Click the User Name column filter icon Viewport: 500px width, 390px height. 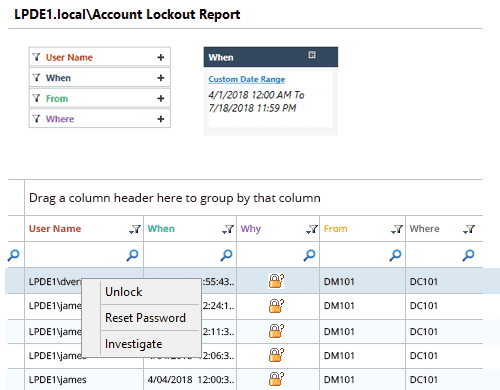135,229
